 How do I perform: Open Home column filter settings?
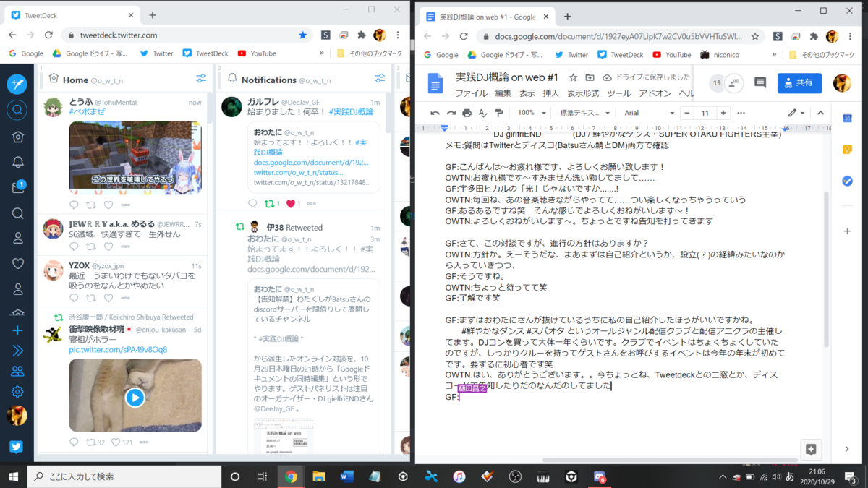[201, 79]
